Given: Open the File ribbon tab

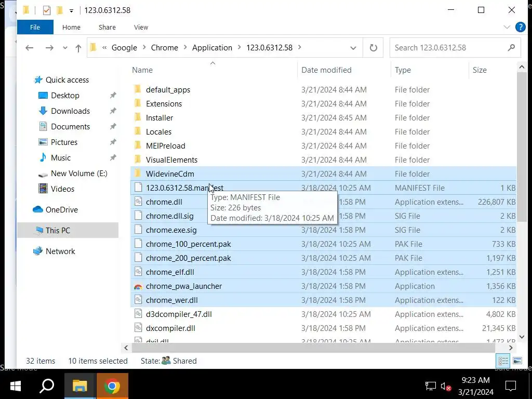Looking at the screenshot, I should pos(35,27).
